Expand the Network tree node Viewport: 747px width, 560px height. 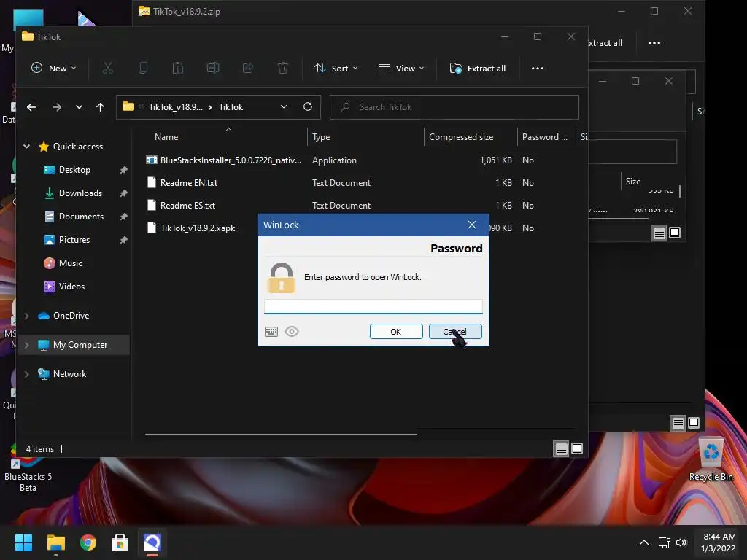(x=27, y=374)
